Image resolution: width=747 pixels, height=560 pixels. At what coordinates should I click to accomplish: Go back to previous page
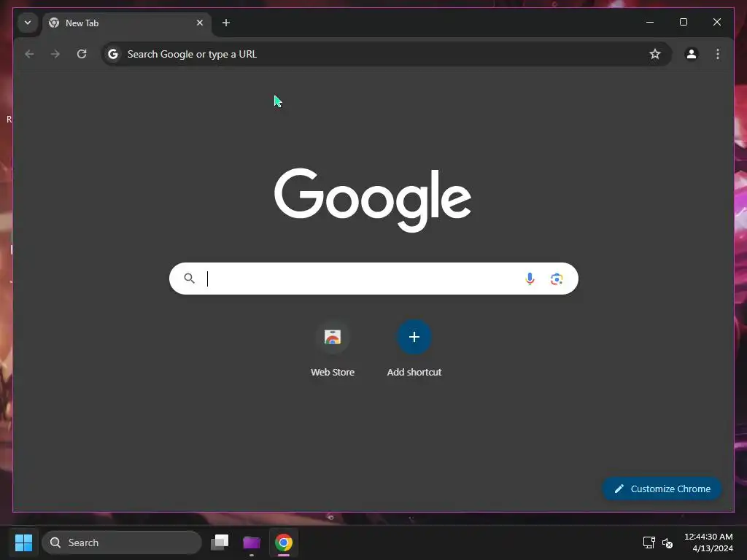pos(29,54)
